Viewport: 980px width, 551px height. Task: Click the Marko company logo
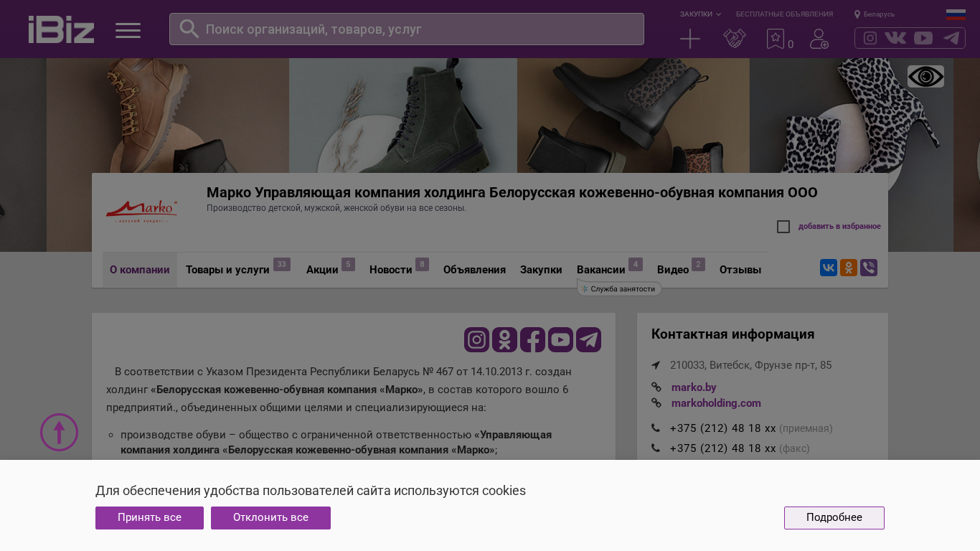pyautogui.click(x=142, y=212)
